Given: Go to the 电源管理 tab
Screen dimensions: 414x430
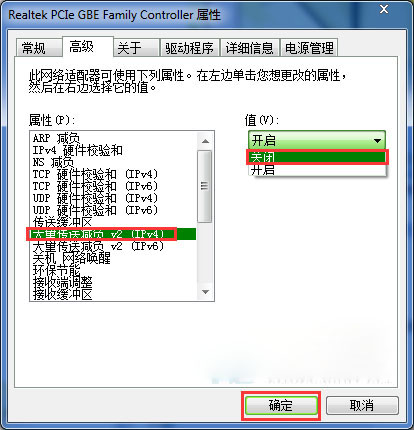Looking at the screenshot, I should coord(309,48).
